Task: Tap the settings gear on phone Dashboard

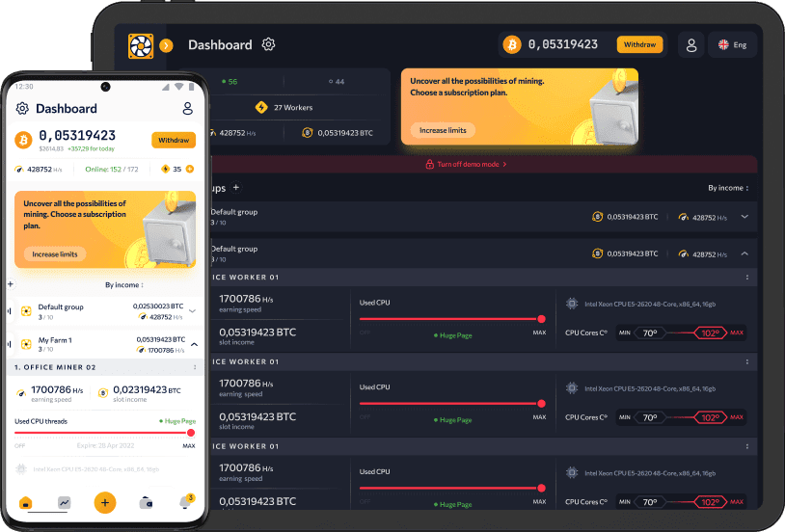Action: click(22, 109)
